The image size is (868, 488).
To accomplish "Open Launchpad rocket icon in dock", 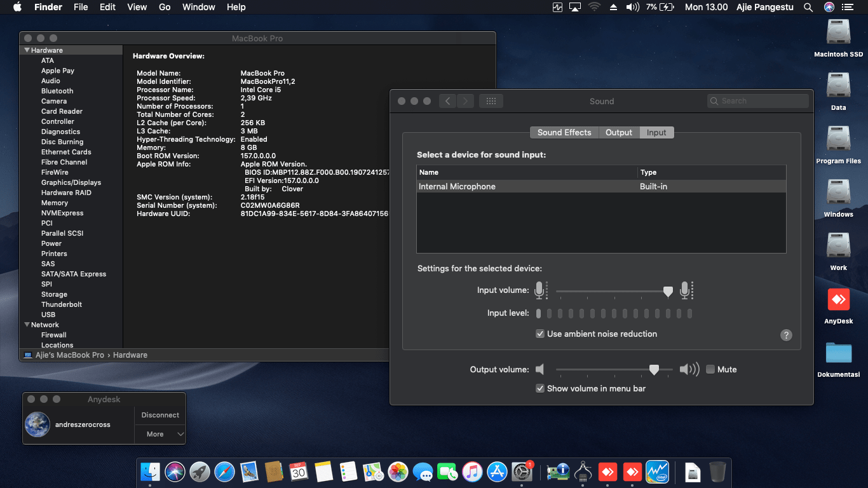I will click(x=200, y=471).
